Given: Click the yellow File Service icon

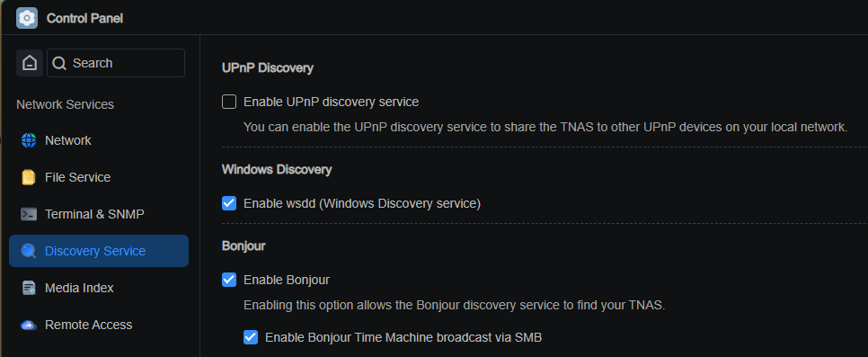Looking at the screenshot, I should pos(28,177).
